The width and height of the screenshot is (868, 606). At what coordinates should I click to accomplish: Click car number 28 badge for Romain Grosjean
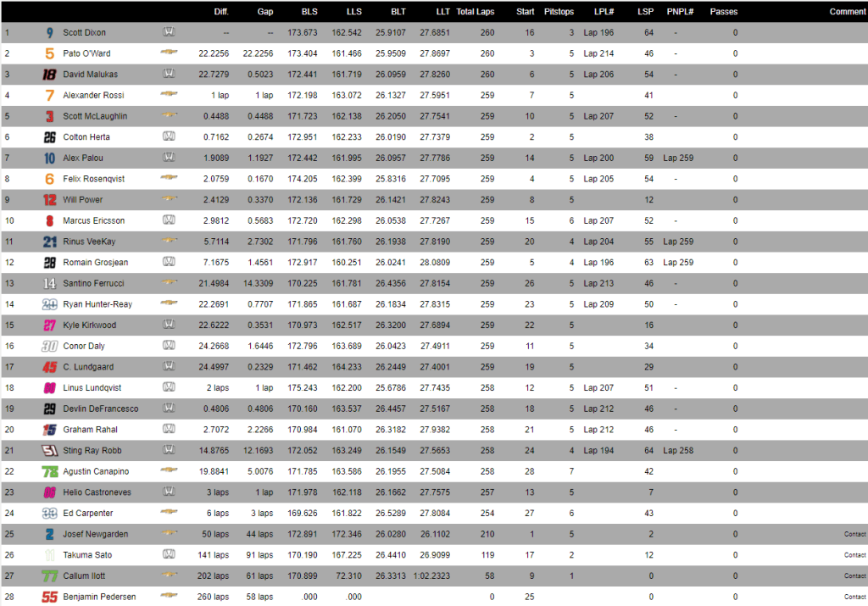click(50, 263)
